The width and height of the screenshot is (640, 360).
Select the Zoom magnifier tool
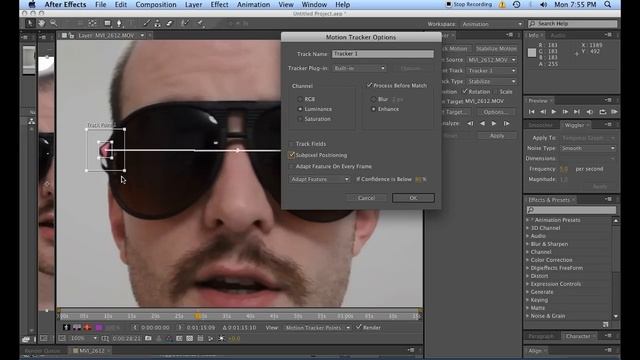(53, 23)
